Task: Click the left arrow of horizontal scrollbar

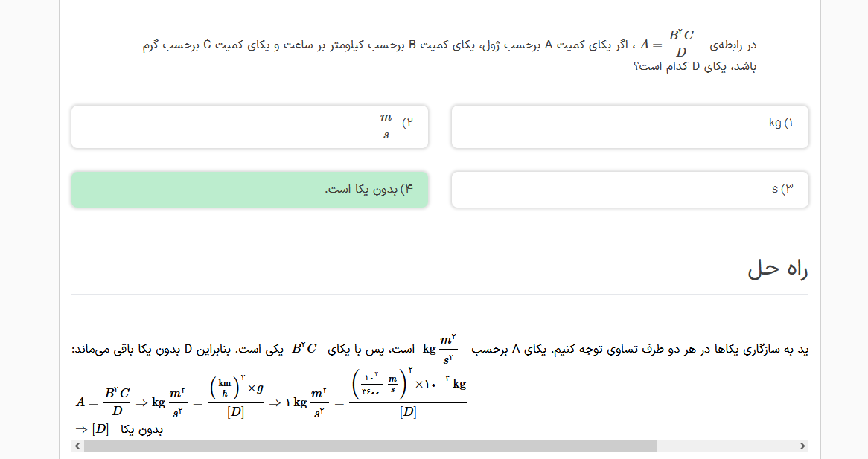Action: tap(77, 446)
